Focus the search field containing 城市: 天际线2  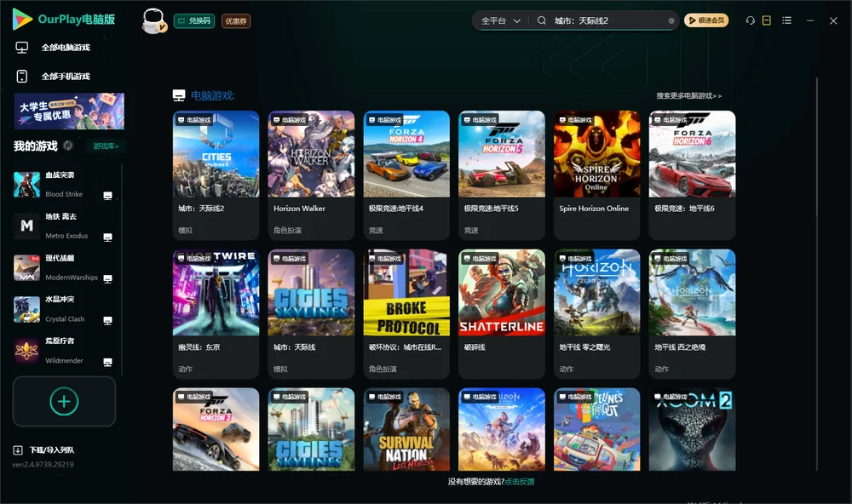pyautogui.click(x=609, y=20)
